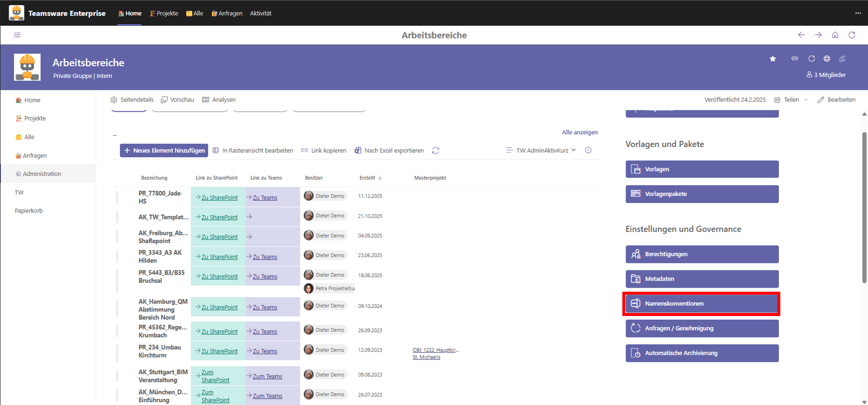Expand the Teilen dropdown chevron
The image size is (868, 405).
pos(806,100)
